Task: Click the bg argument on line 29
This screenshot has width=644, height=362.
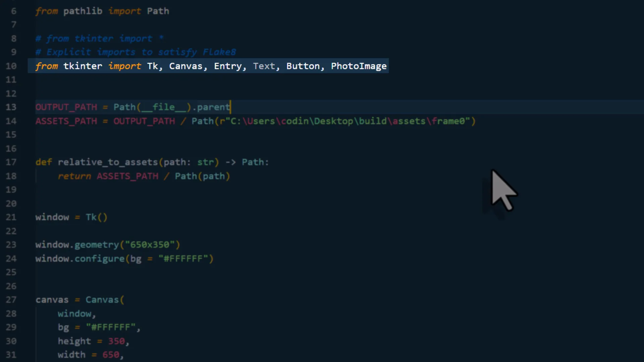Action: (63, 327)
